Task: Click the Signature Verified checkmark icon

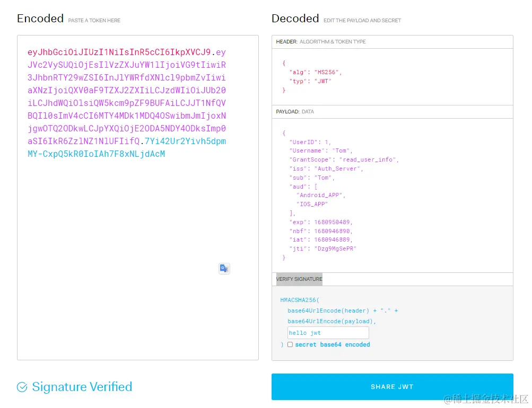Action: [x=22, y=387]
